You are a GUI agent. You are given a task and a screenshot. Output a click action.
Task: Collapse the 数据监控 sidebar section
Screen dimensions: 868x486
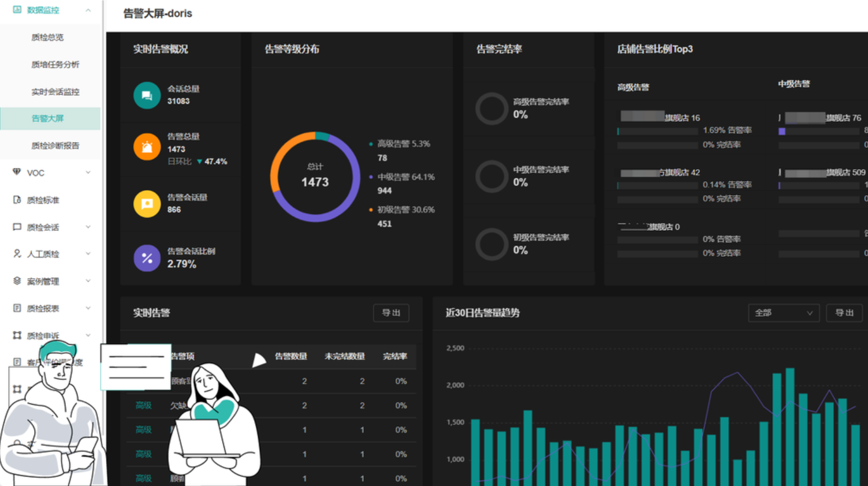tap(88, 10)
